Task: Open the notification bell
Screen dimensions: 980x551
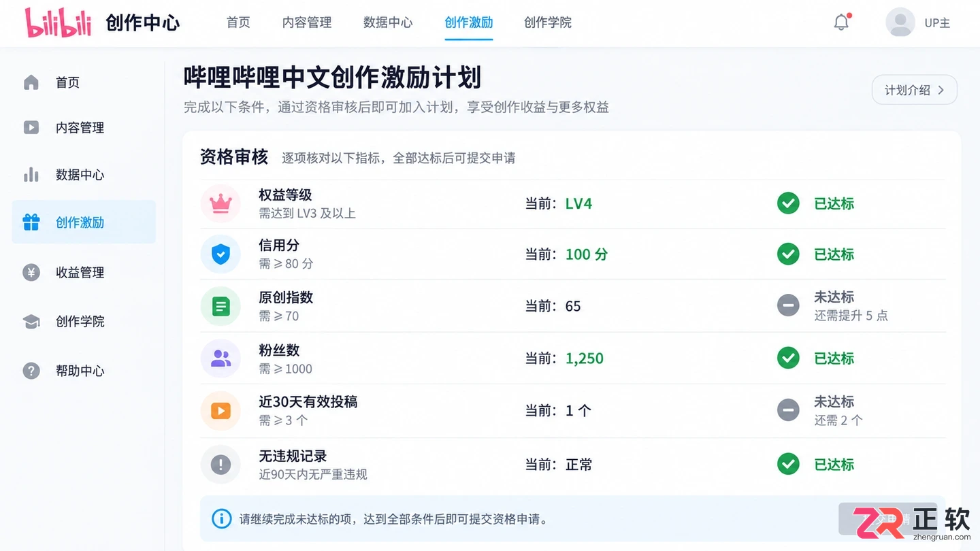Action: (x=842, y=22)
